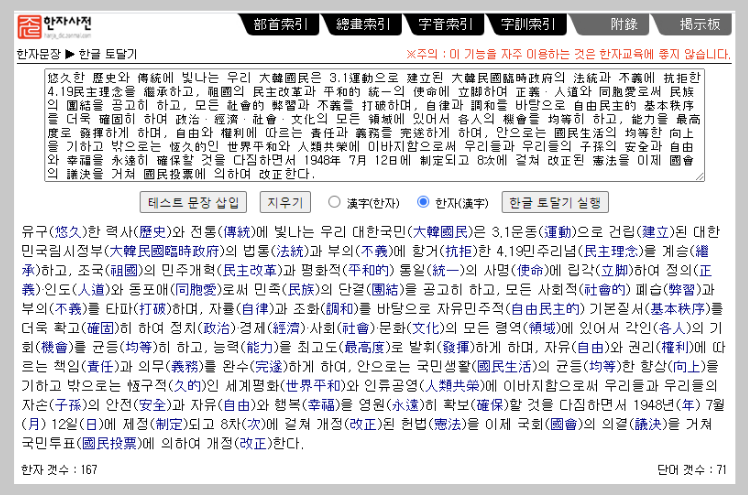
Task: Open the 大韓國民 hanja link
Action: point(440,232)
